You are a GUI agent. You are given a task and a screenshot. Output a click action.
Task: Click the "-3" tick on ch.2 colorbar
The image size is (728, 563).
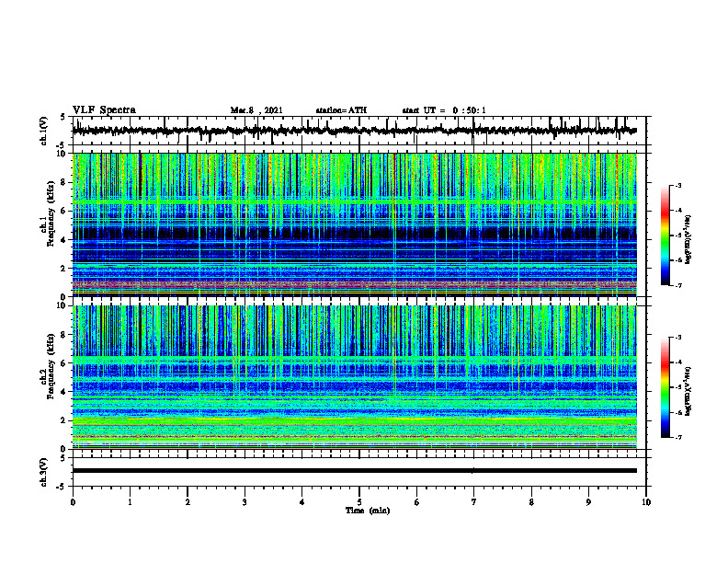(x=677, y=338)
